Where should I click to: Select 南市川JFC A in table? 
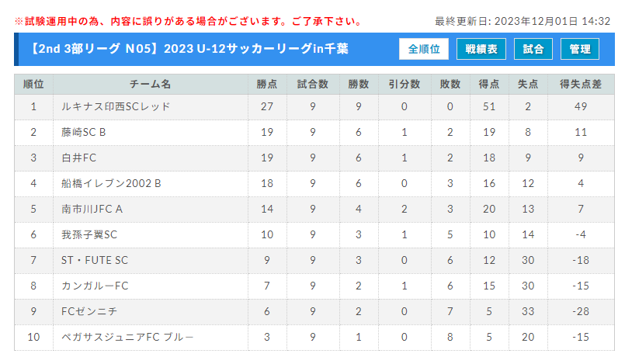tap(92, 209)
